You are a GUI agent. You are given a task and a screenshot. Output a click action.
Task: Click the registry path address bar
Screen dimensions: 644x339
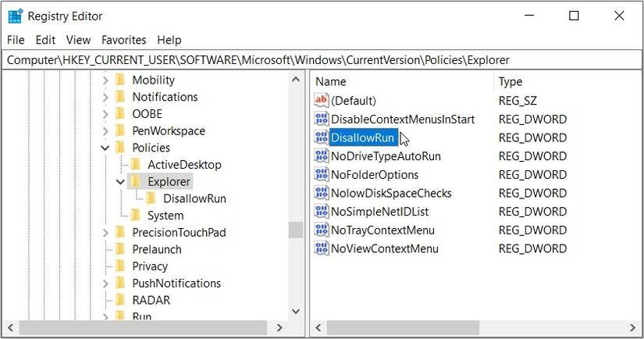[312, 59]
